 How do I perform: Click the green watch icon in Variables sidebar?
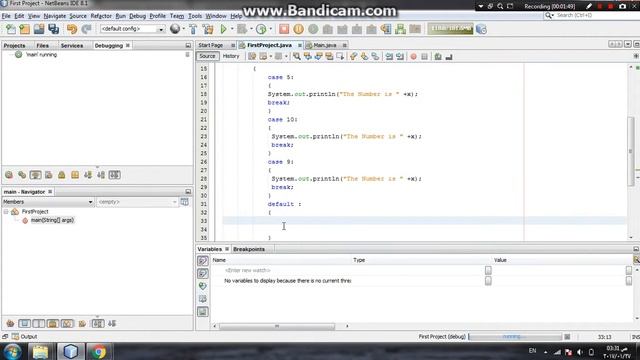tap(202, 286)
